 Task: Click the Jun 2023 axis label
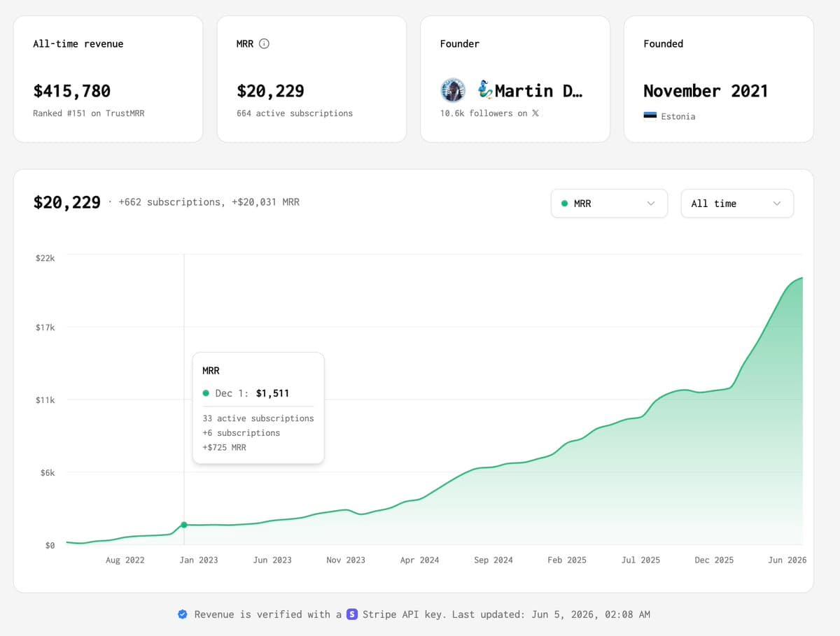tap(272, 560)
